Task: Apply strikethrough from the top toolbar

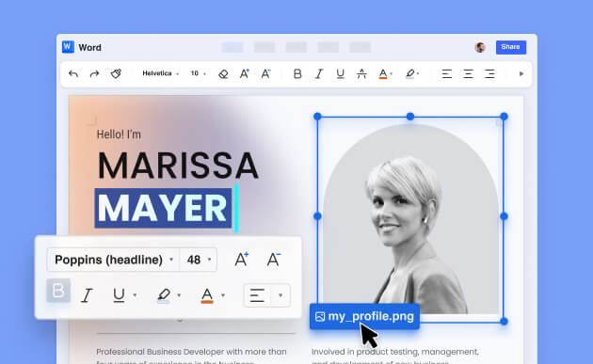Action: tap(361, 73)
